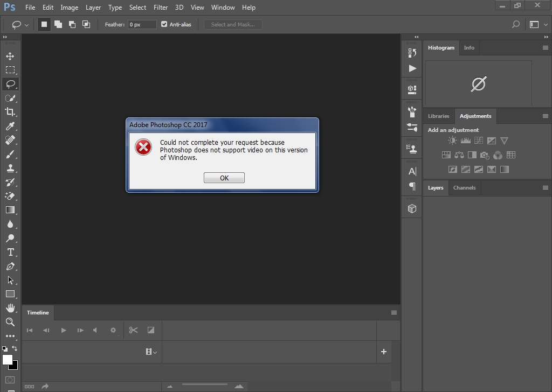Select the Lasso tool in toolbox
552x392 pixels.
click(10, 84)
